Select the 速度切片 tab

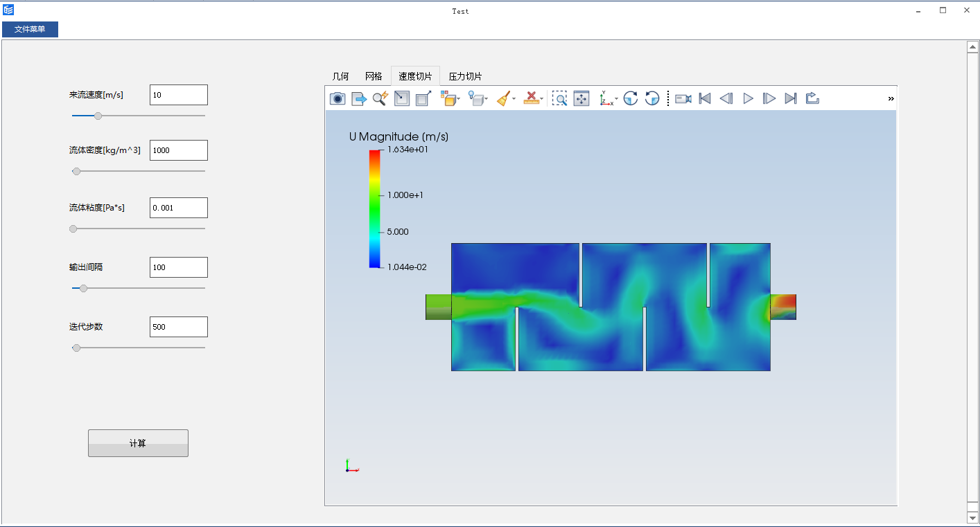pyautogui.click(x=415, y=76)
